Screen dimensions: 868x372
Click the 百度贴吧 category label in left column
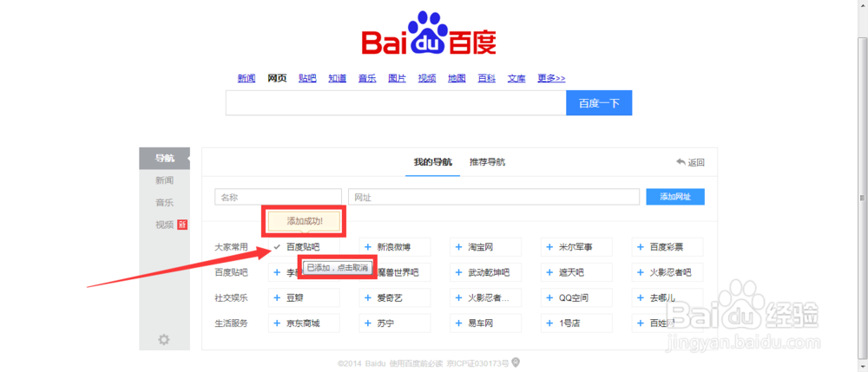(x=231, y=272)
